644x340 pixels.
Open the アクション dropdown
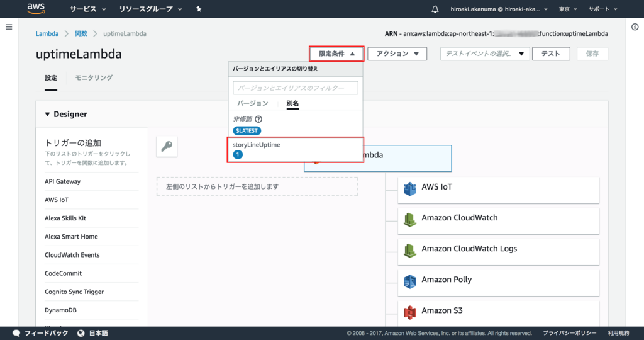[397, 54]
